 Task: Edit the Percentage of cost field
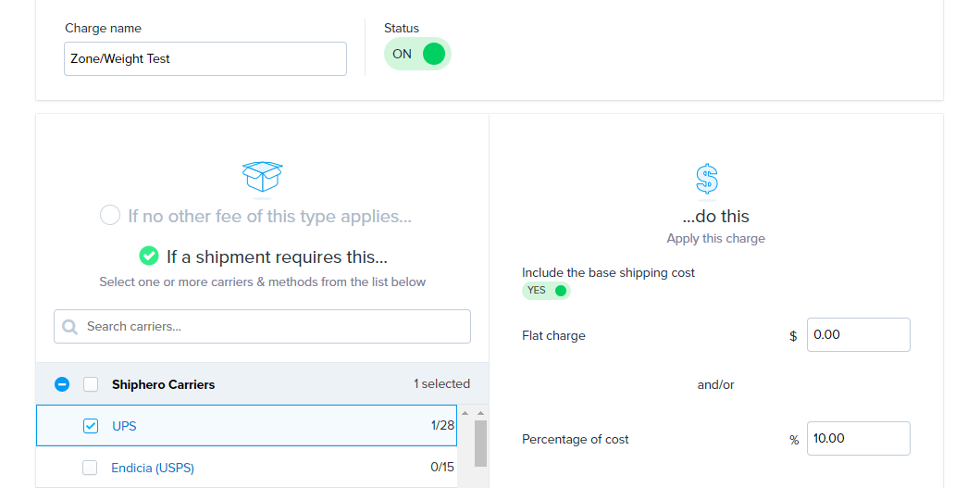(858, 439)
